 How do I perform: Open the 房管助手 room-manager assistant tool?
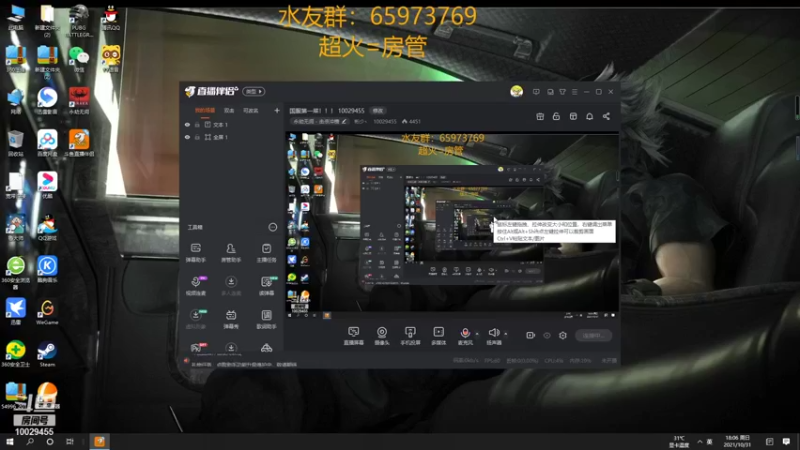231,252
